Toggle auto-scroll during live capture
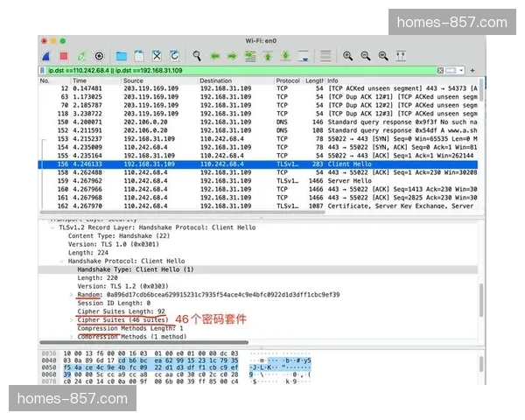The width and height of the screenshot is (525, 420). 304,56
